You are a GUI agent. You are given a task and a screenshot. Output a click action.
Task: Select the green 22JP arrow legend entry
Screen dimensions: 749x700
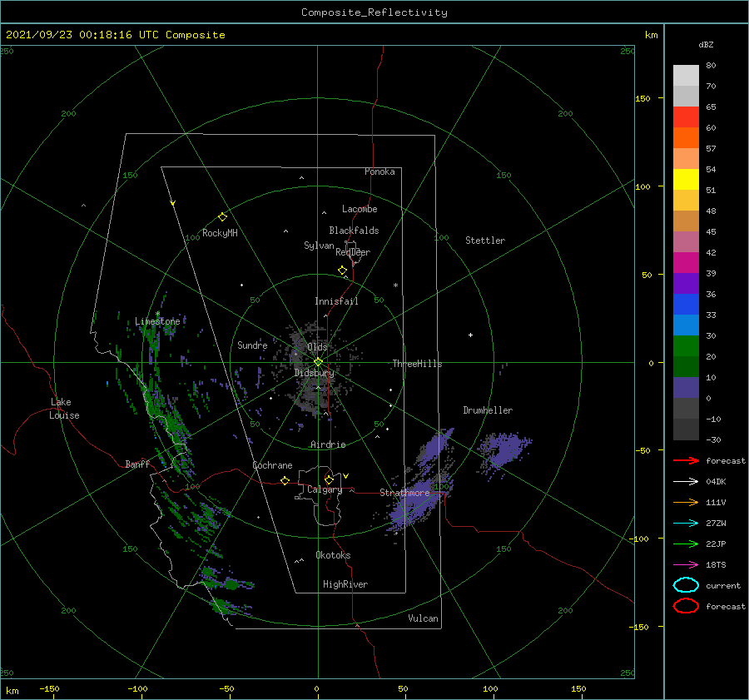(x=686, y=544)
